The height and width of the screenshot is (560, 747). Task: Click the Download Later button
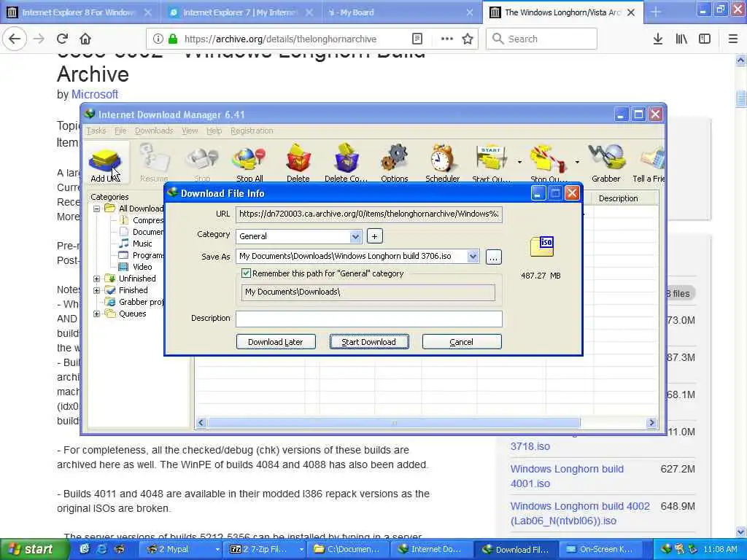[x=275, y=342]
